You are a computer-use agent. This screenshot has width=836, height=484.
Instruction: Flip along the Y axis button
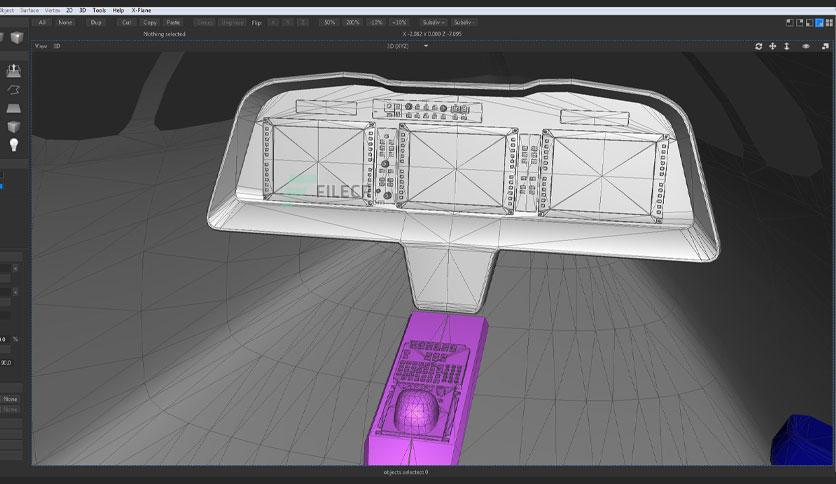pos(288,22)
